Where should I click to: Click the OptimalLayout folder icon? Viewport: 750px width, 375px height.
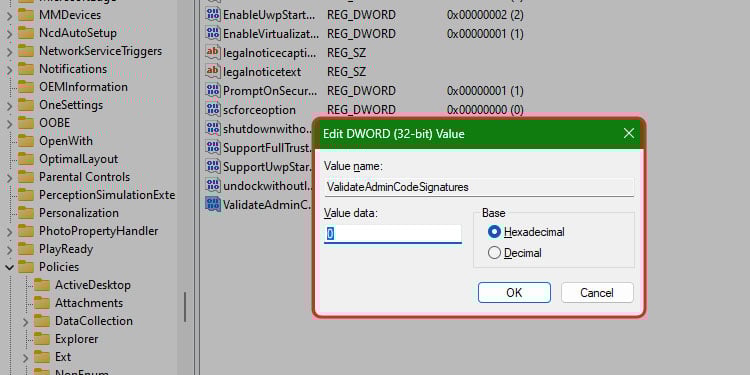[x=26, y=159]
